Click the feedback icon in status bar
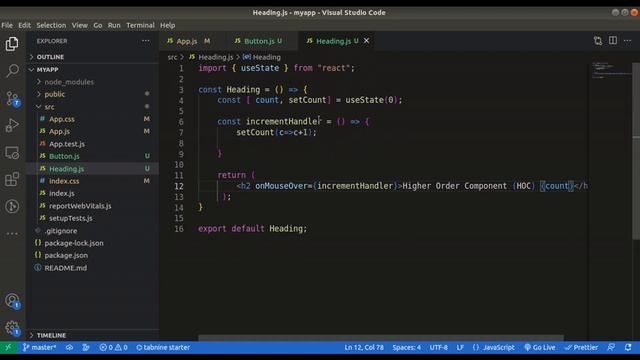 611,347
